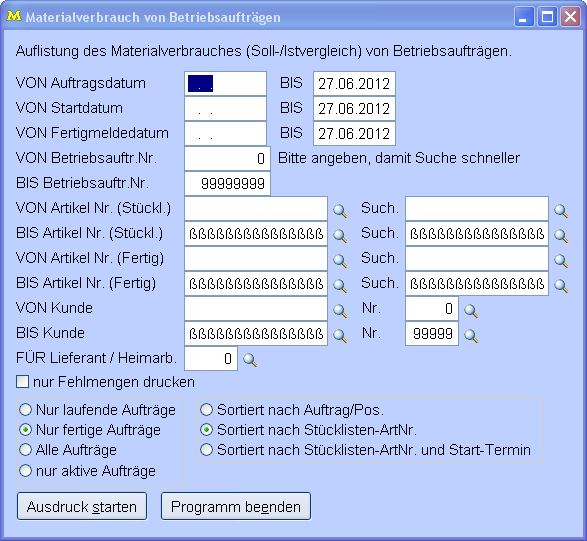
Task: Click FÜR Lieferant / Heimarb. number field
Action: [x=211, y=358]
